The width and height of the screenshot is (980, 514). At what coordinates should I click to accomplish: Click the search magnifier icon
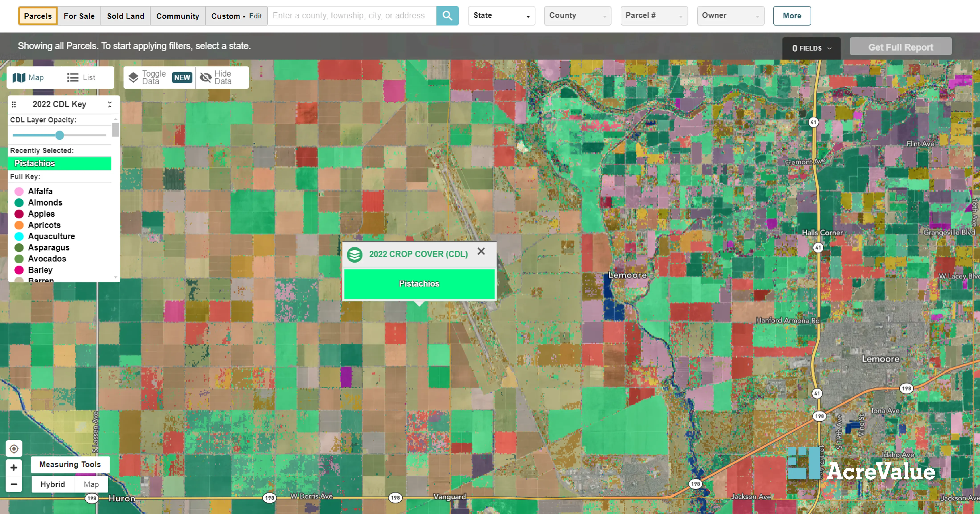point(447,16)
